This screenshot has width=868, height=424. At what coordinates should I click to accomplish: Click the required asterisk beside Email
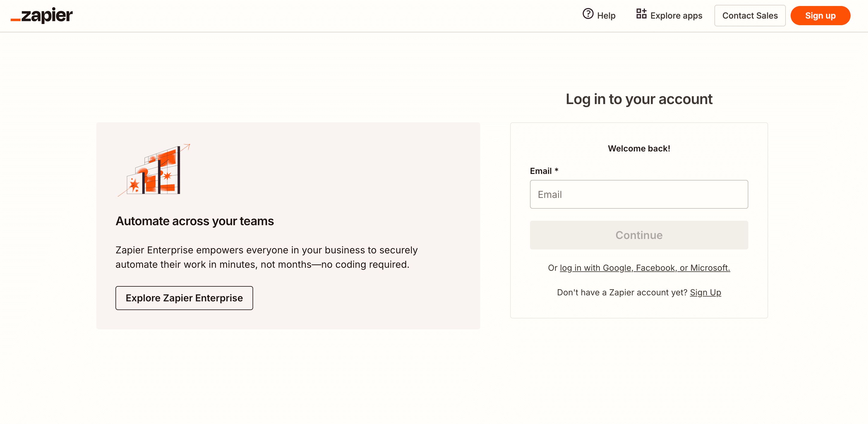pos(556,170)
